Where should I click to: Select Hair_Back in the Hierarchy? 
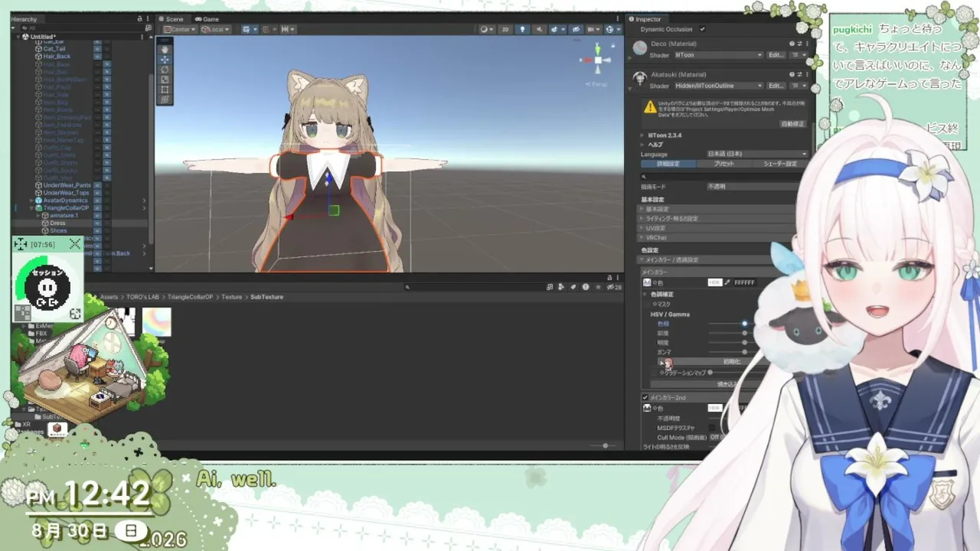click(57, 57)
